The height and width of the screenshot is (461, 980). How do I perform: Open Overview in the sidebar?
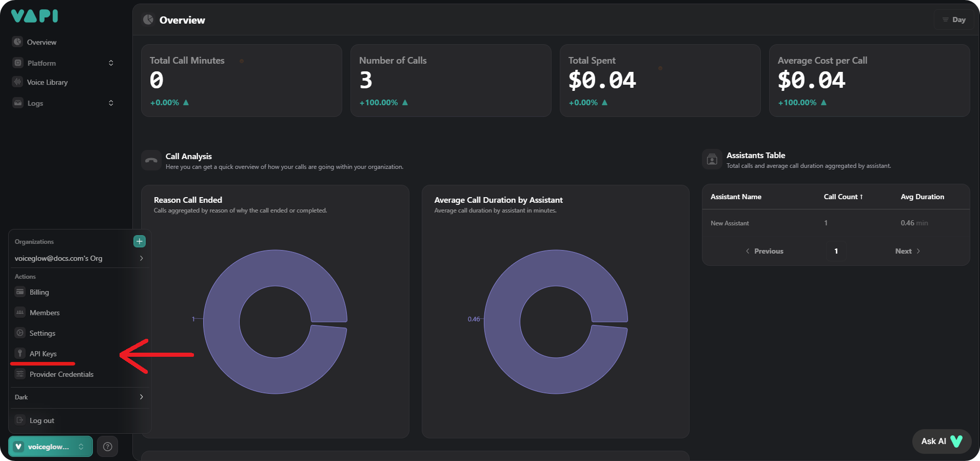pos(42,42)
